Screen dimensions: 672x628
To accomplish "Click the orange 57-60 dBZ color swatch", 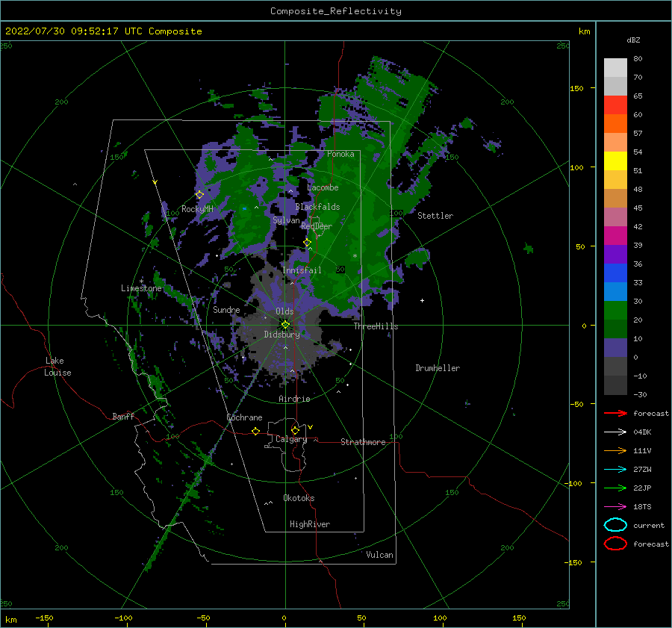I will click(x=615, y=124).
